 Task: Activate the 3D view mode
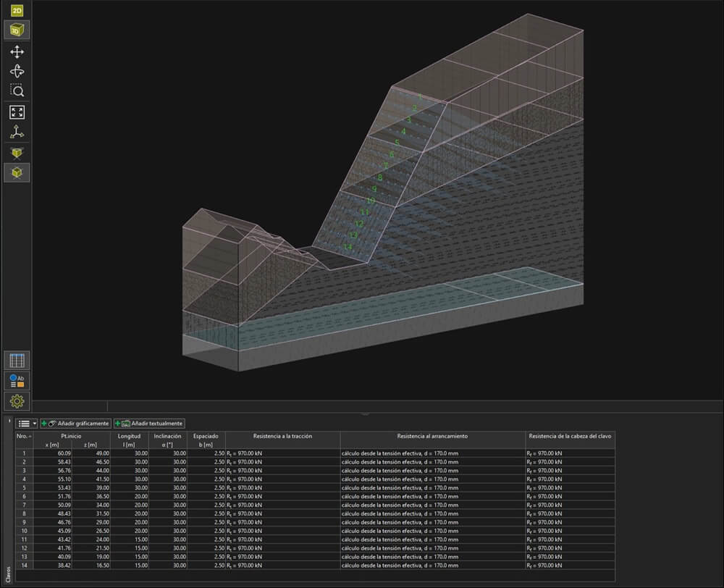click(17, 30)
